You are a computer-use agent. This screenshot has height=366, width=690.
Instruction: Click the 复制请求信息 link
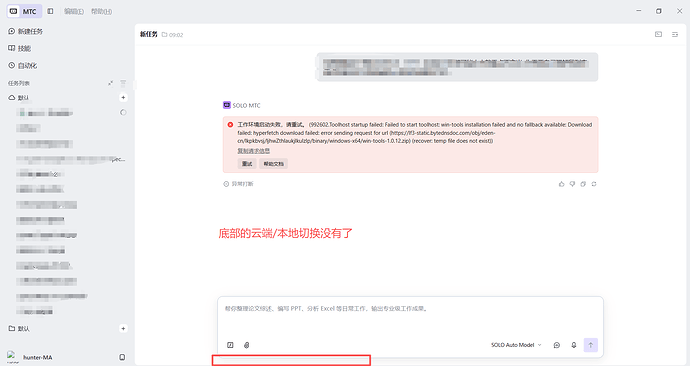pyautogui.click(x=253, y=151)
